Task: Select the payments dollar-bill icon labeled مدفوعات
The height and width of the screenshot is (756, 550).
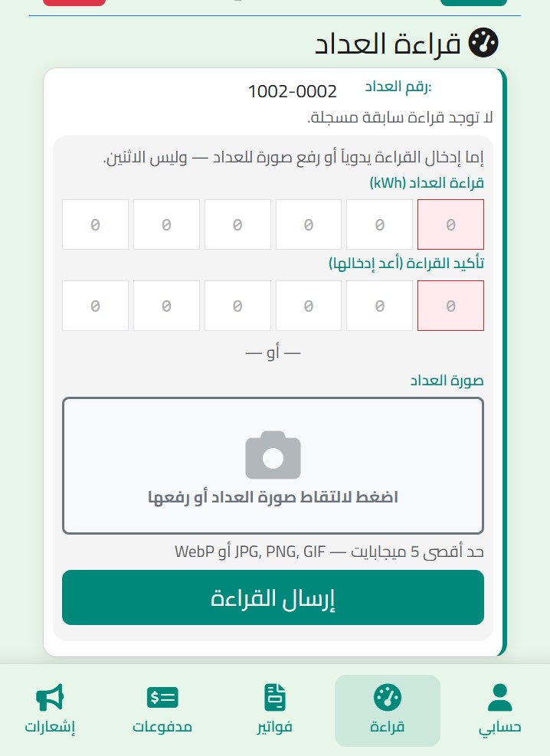Action: [x=162, y=698]
